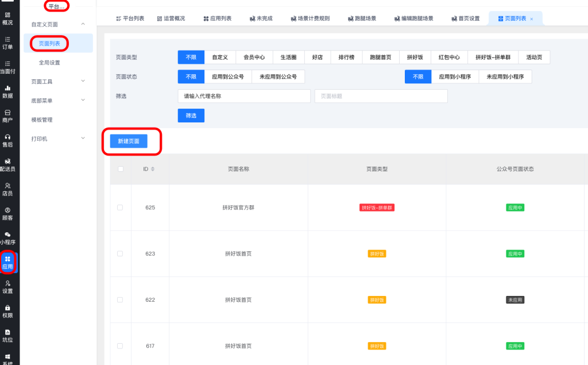Check the checkbox for row ID 622

(x=120, y=300)
